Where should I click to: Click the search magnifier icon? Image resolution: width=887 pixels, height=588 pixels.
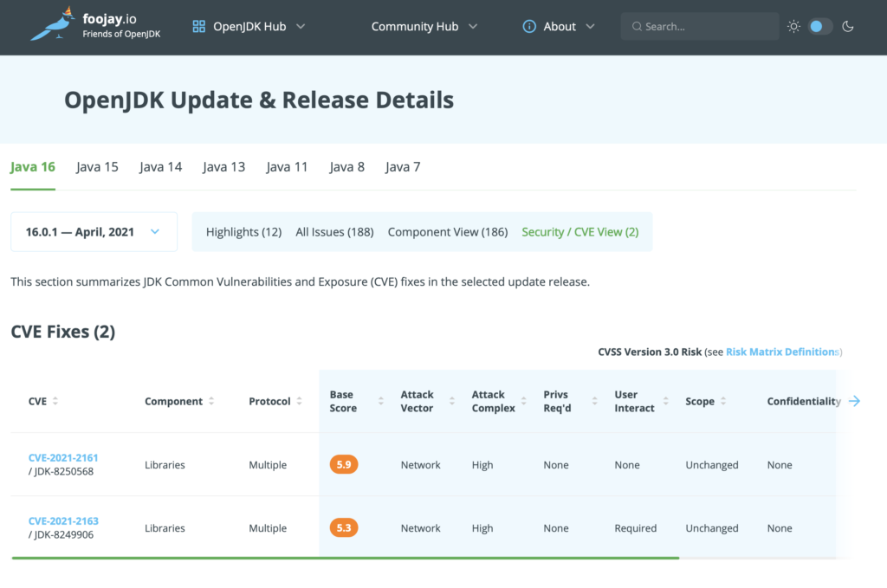point(637,27)
